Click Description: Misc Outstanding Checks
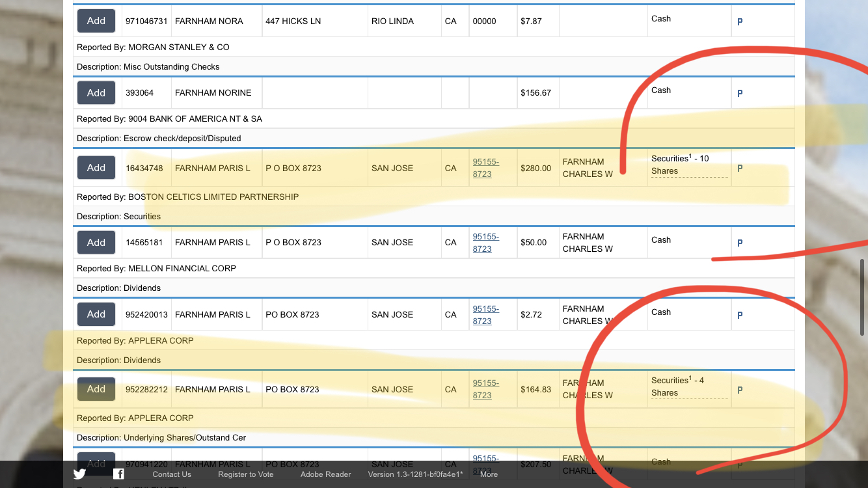Screen dimensions: 868x488 point(148,67)
